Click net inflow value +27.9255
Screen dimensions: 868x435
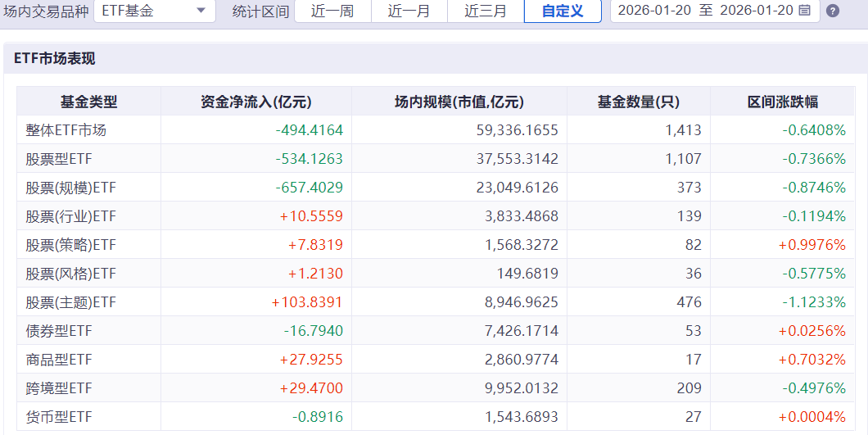pyautogui.click(x=311, y=360)
